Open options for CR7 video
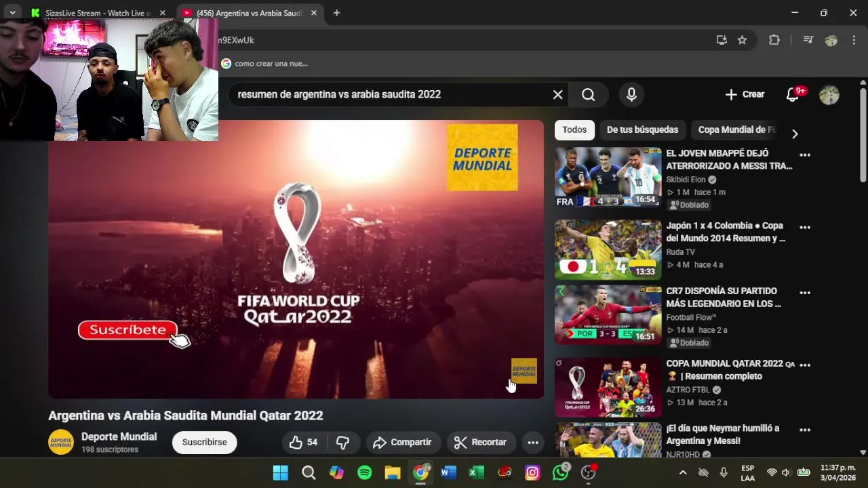This screenshot has width=868, height=488. 805,293
